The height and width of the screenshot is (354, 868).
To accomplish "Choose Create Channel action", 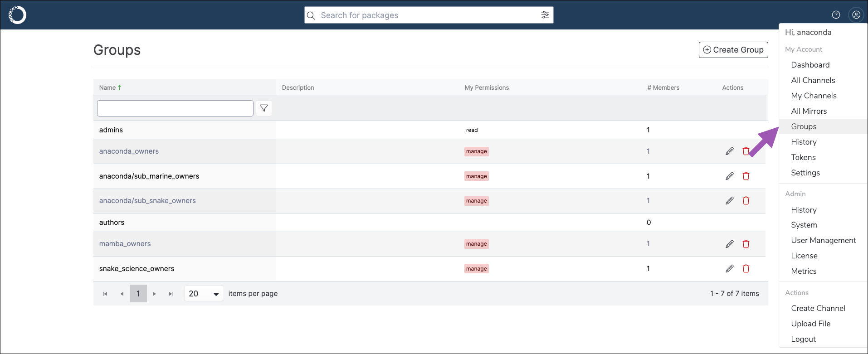I will (818, 308).
